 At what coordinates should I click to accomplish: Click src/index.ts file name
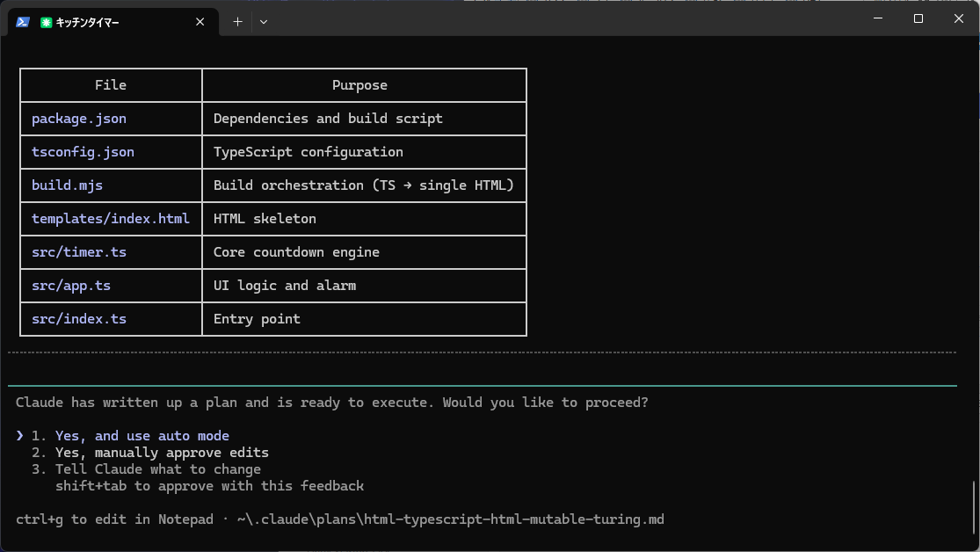click(x=79, y=319)
